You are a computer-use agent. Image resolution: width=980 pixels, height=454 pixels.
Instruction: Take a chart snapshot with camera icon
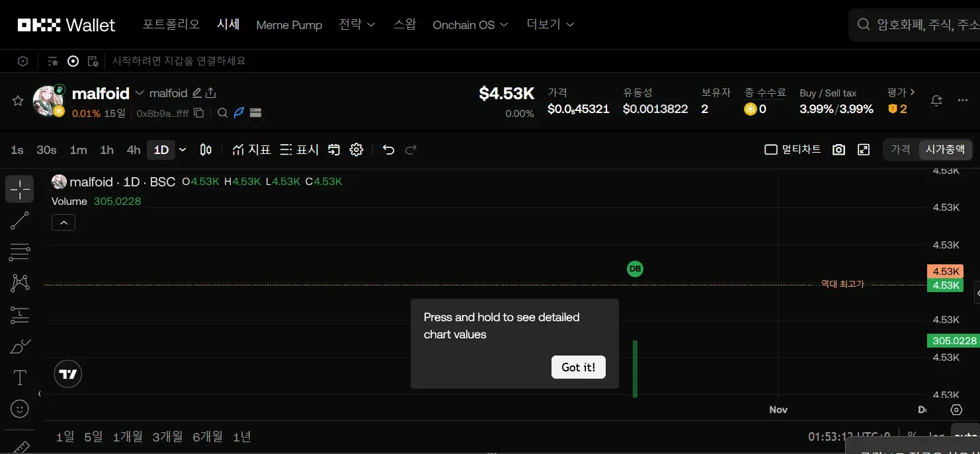[x=838, y=150]
